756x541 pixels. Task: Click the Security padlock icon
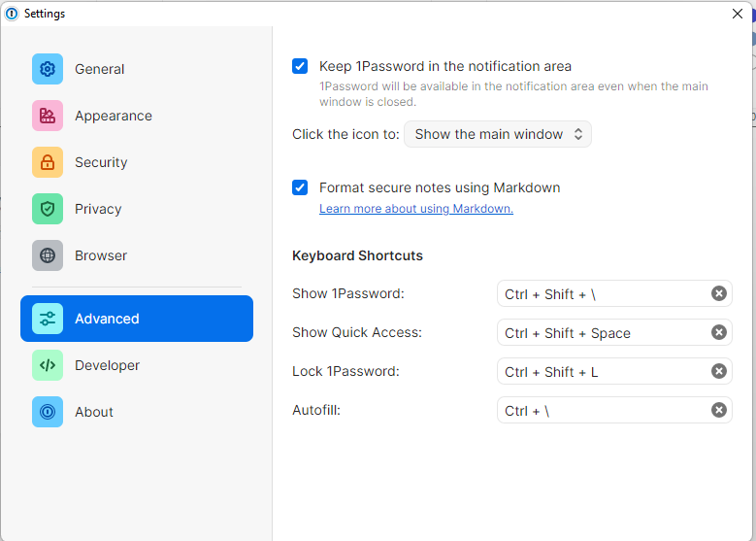tap(48, 162)
